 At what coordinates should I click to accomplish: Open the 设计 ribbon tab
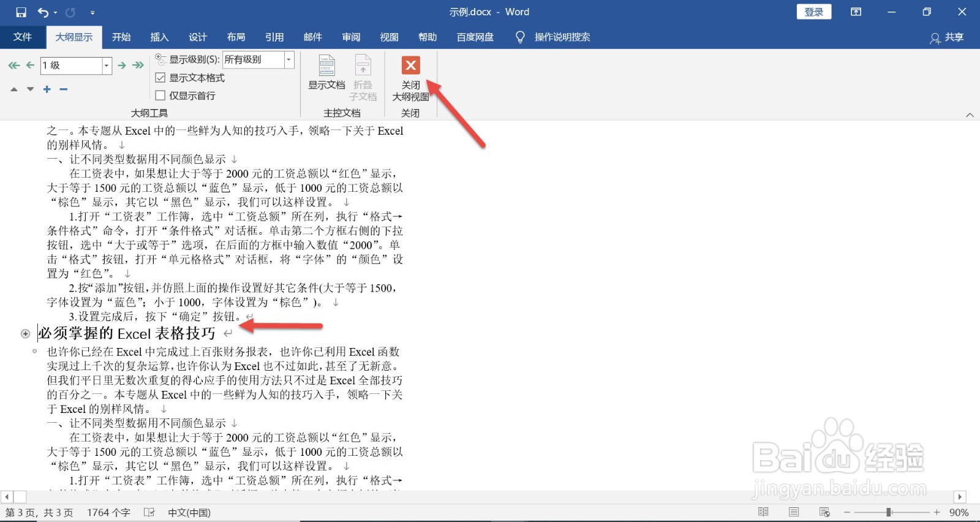198,37
